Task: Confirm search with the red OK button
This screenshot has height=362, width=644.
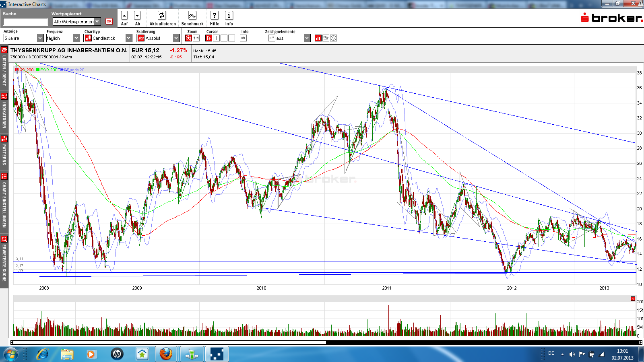Action: [x=109, y=21]
